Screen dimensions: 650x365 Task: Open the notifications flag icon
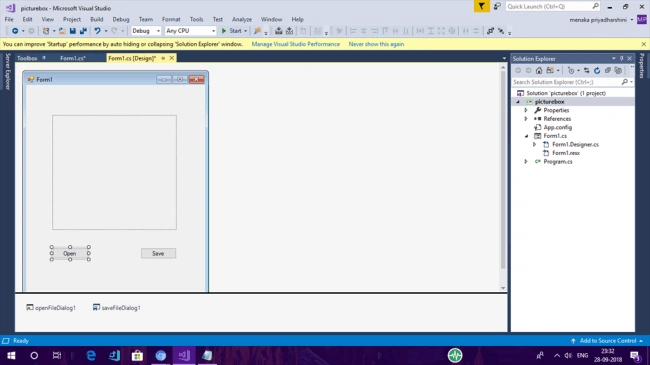(x=481, y=6)
